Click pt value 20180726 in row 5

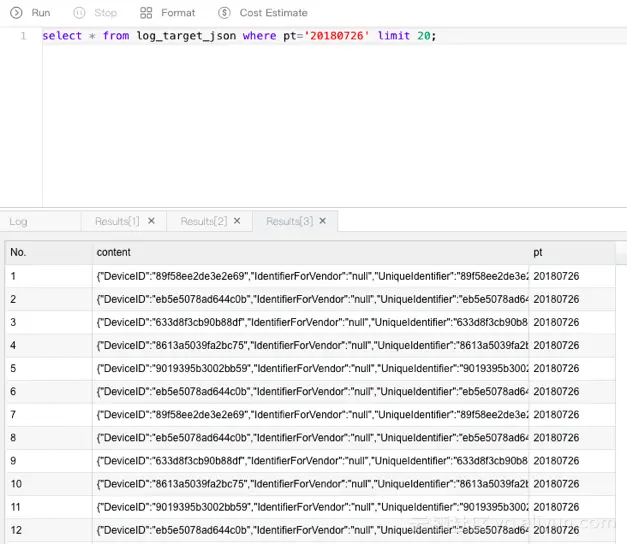click(556, 368)
